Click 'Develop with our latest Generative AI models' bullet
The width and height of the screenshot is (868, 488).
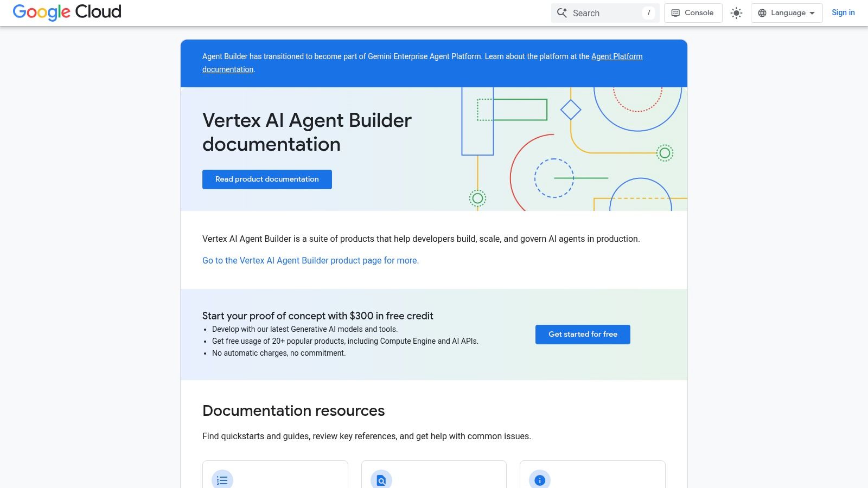point(305,329)
